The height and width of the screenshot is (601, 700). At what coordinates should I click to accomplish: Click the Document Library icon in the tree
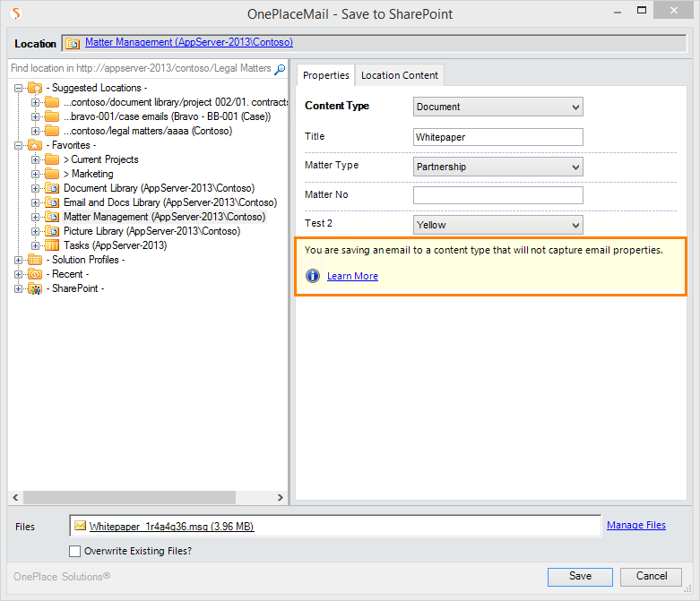click(x=52, y=188)
